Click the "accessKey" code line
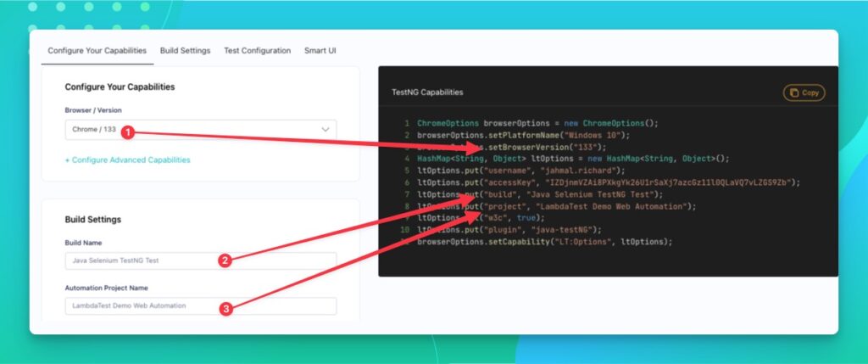Screen dimensions: 868x364 (609, 182)
